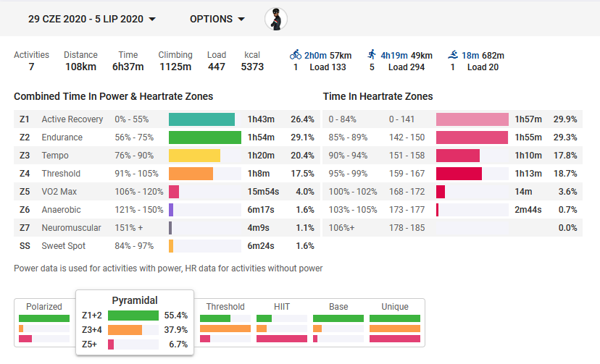Open the running 4h19m time link

coord(393,56)
